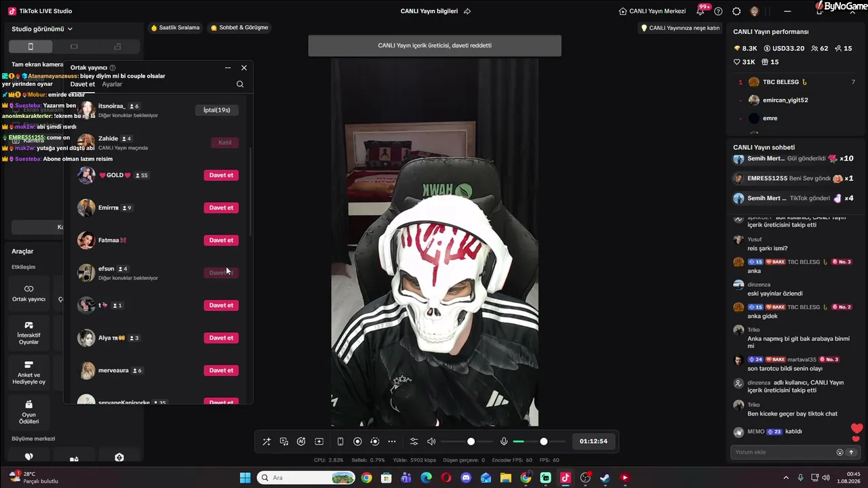Click the add-clip icon in bottom toolbar
The image size is (868, 488).
(319, 441)
